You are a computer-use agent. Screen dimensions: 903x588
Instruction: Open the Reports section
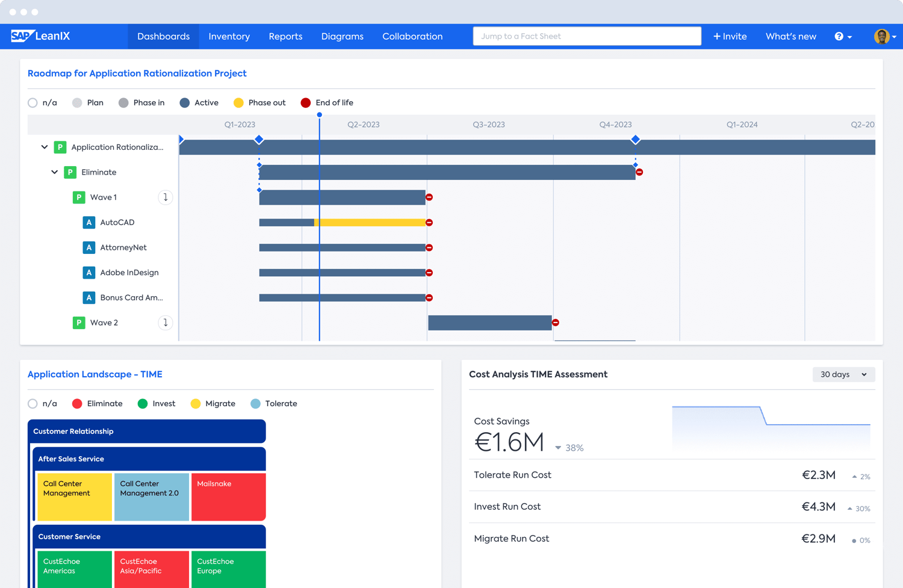tap(285, 36)
